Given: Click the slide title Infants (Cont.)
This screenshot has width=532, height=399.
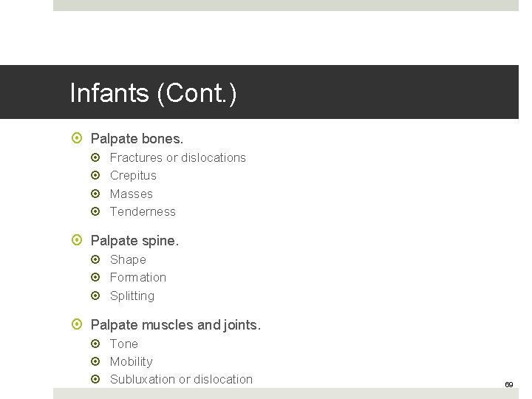Looking at the screenshot, I should point(154,93).
